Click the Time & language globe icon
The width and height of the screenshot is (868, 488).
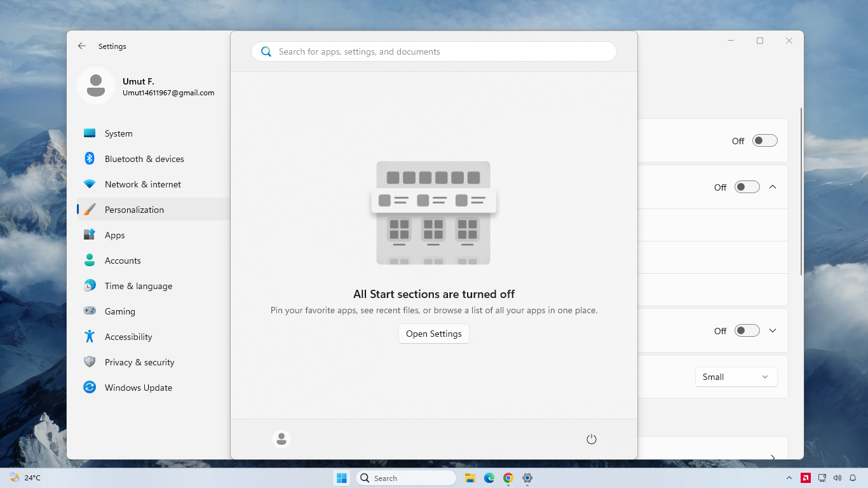click(x=90, y=286)
